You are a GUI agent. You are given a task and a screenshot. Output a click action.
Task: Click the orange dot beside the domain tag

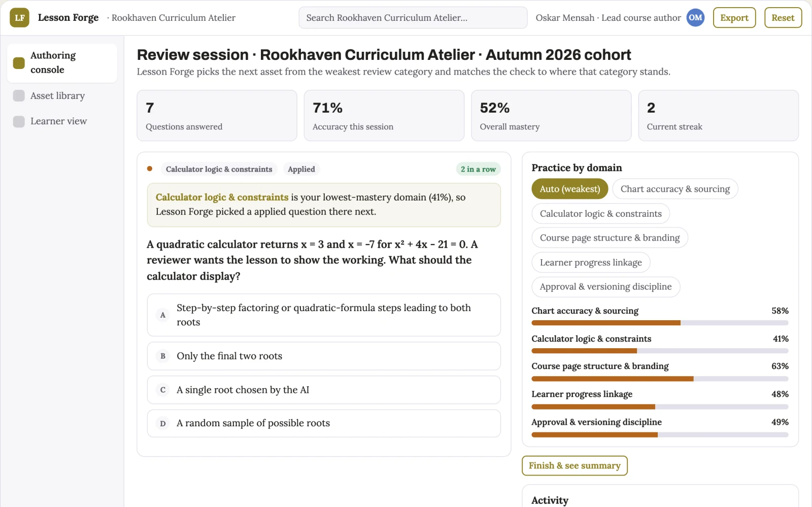coord(150,168)
